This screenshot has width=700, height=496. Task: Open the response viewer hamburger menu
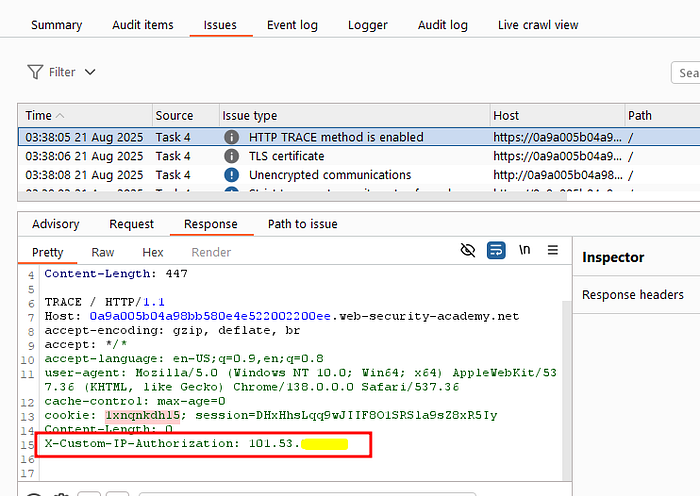tap(553, 250)
